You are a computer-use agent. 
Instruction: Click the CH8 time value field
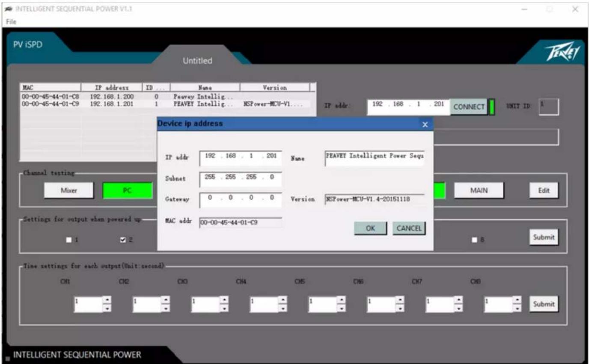[x=499, y=304]
